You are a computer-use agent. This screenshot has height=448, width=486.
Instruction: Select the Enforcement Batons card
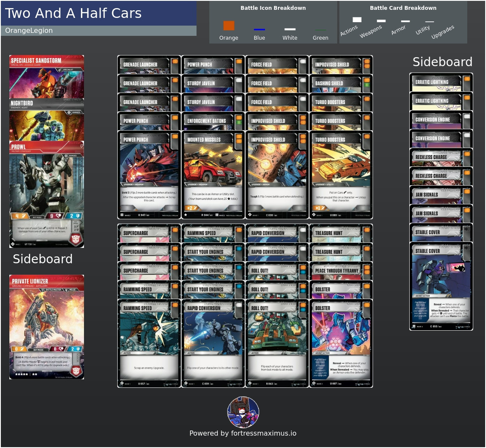click(213, 121)
